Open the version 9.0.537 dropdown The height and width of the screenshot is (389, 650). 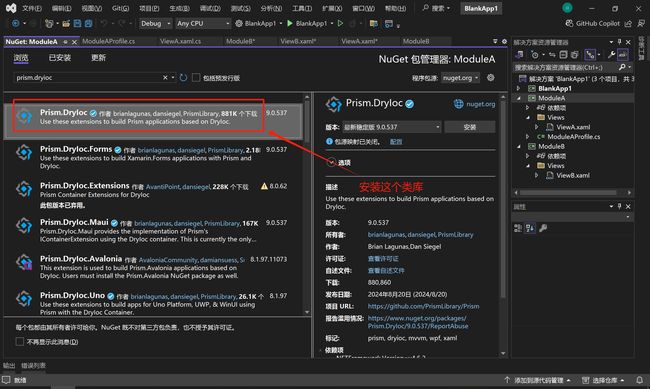[391, 127]
